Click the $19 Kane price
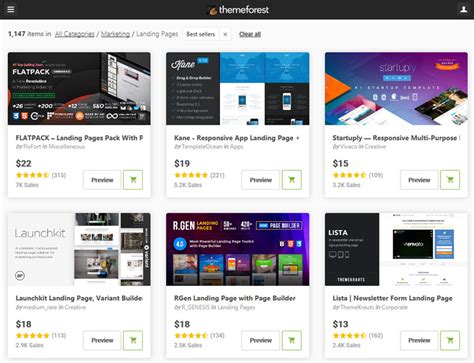This screenshot has height=363, width=474. point(182,164)
